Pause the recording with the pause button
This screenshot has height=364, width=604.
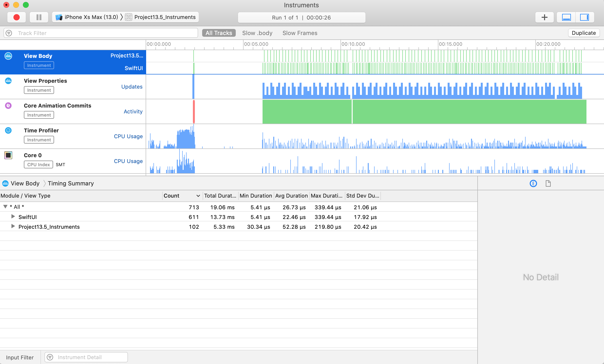pos(39,17)
